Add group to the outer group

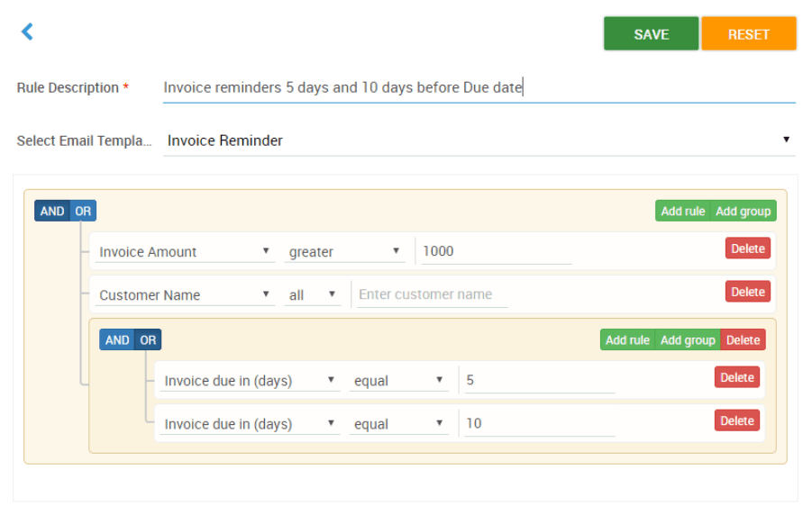(x=743, y=211)
